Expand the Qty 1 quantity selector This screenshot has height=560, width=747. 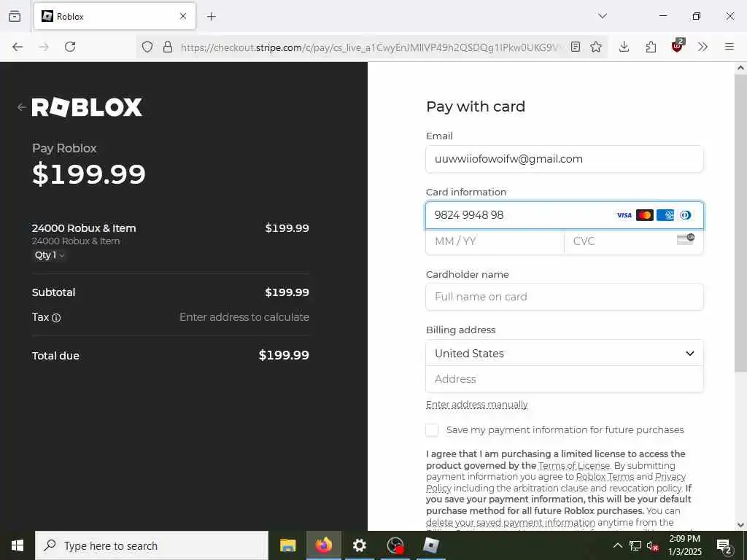coord(49,255)
